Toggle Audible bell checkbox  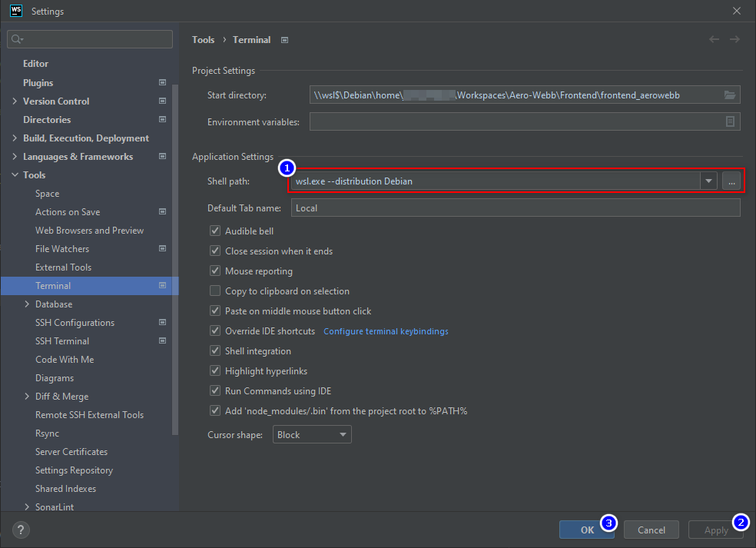click(x=215, y=231)
